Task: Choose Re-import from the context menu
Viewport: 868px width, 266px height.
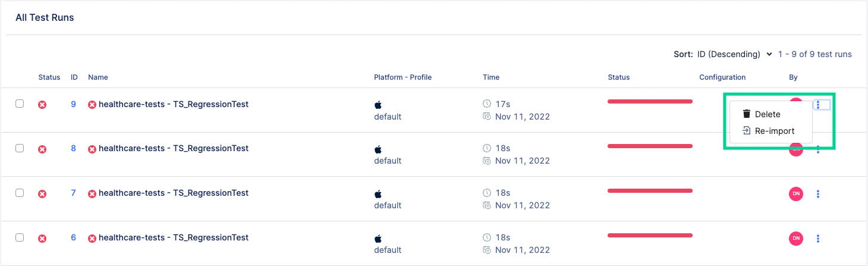Action: (774, 131)
